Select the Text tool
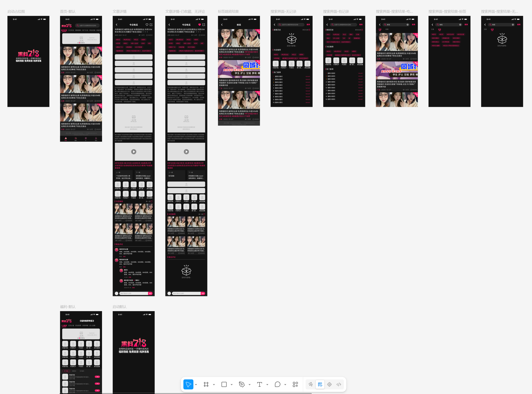The height and width of the screenshot is (394, 532). (x=260, y=384)
